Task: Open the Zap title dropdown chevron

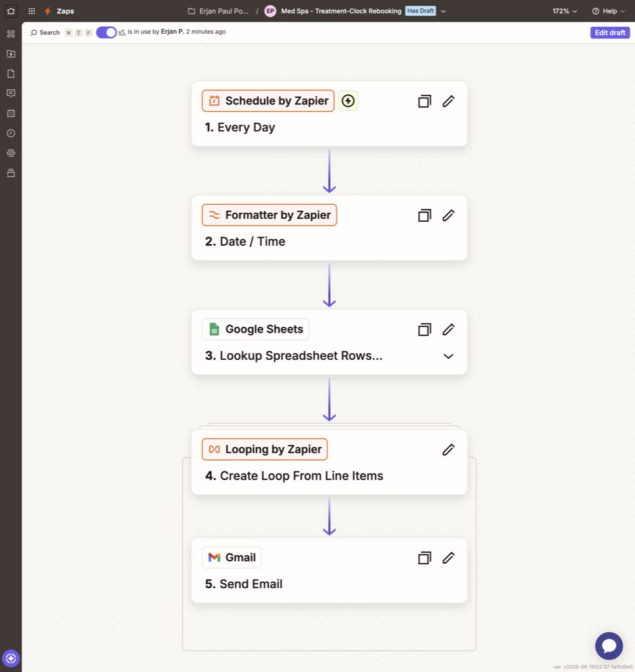Action: pos(443,12)
